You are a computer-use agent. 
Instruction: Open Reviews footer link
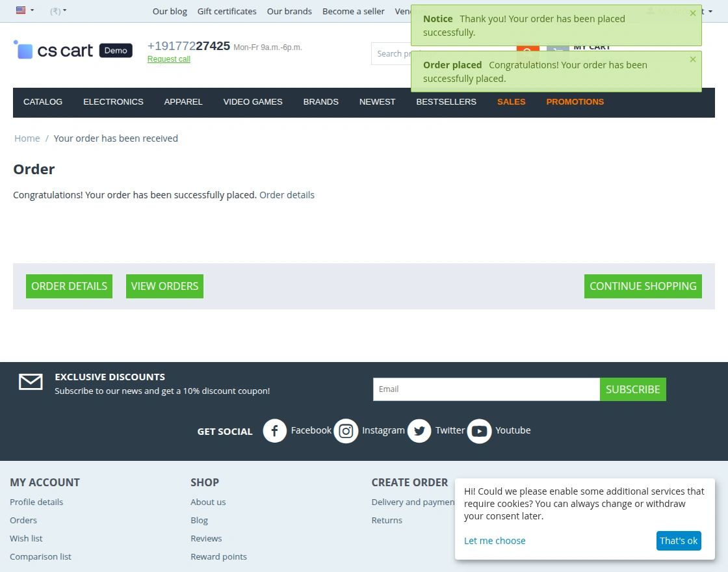click(x=206, y=538)
